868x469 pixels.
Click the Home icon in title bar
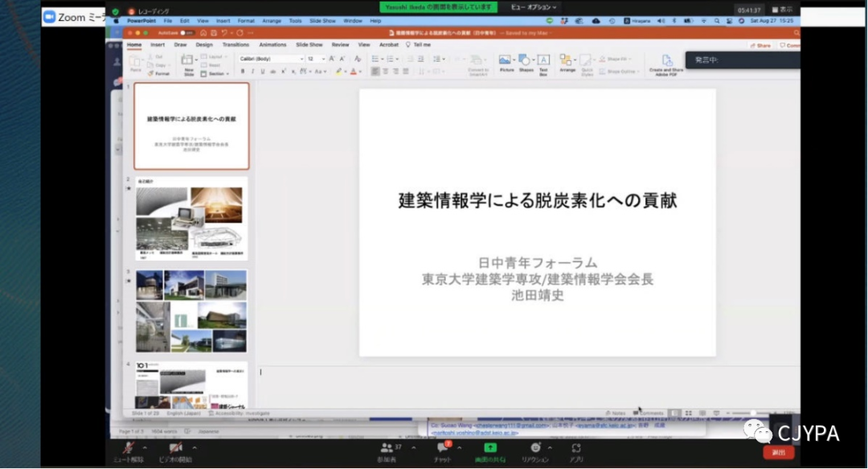[x=203, y=33]
